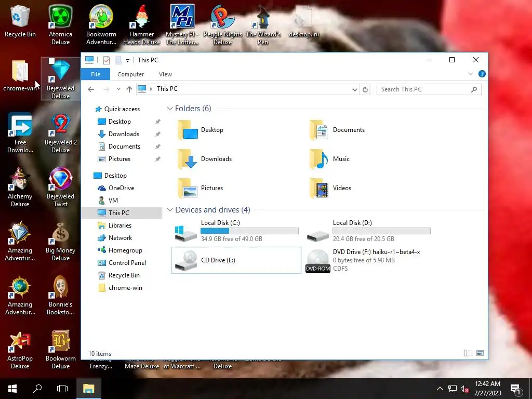Expand the ribbon using the chevron
Viewport: 532px width, 399px height.
pos(471,74)
